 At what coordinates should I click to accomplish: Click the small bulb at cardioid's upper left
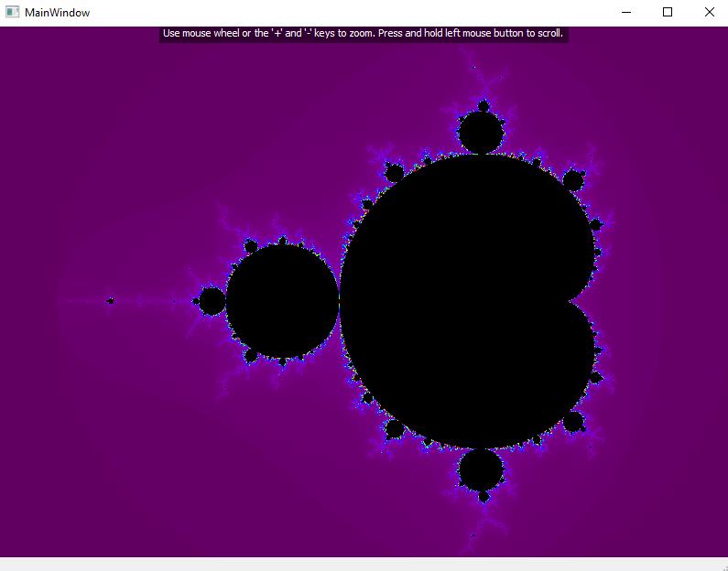coord(395,172)
